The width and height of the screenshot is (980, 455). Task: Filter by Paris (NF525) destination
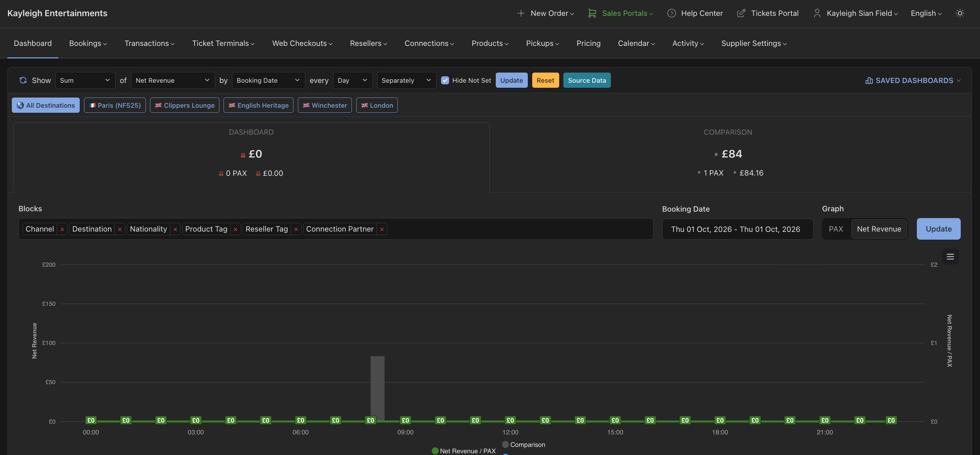coord(115,105)
